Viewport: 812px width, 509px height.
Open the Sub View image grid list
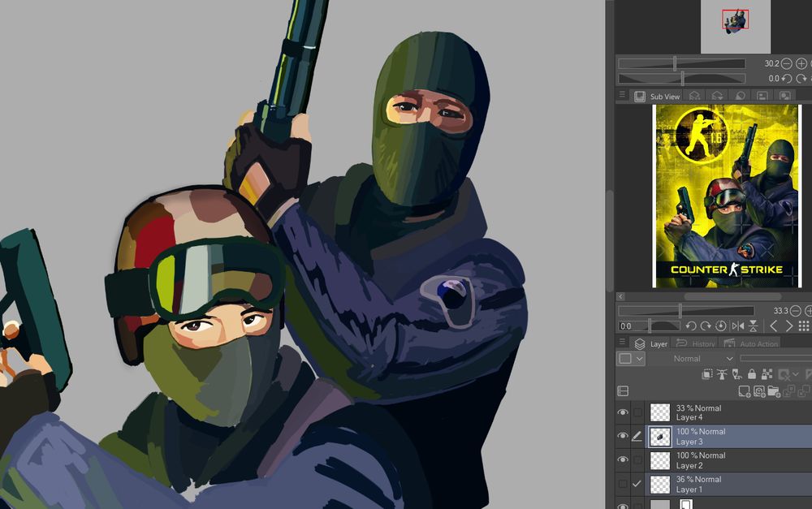coord(804,326)
